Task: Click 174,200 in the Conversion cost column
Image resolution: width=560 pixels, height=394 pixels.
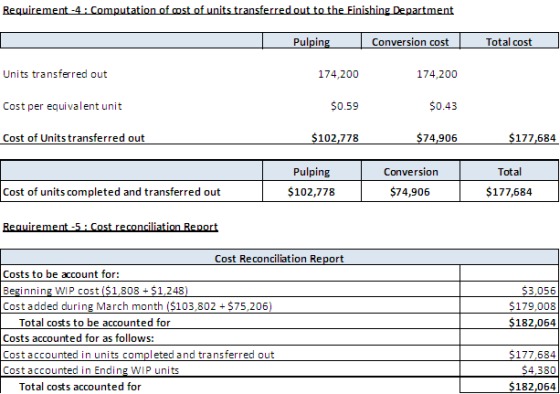Action: pyautogui.click(x=437, y=74)
